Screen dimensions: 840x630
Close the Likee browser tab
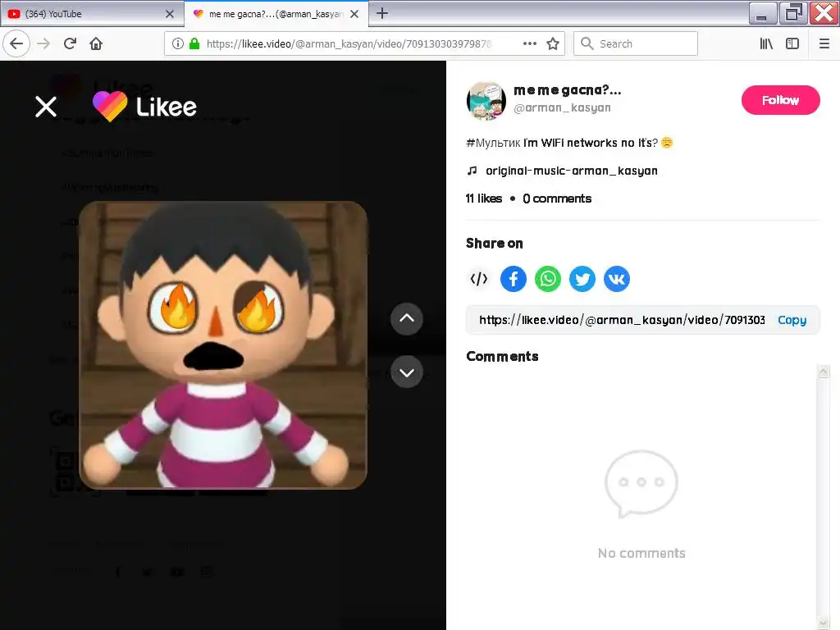coord(354,14)
